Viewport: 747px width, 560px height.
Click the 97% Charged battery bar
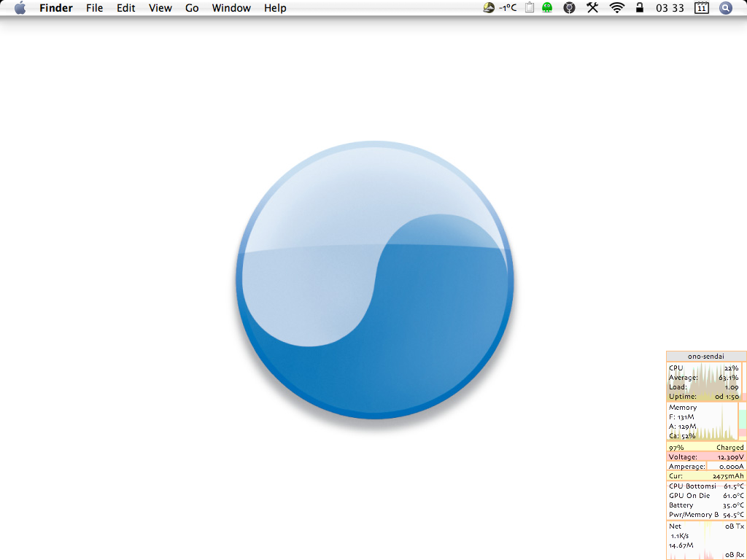point(706,447)
